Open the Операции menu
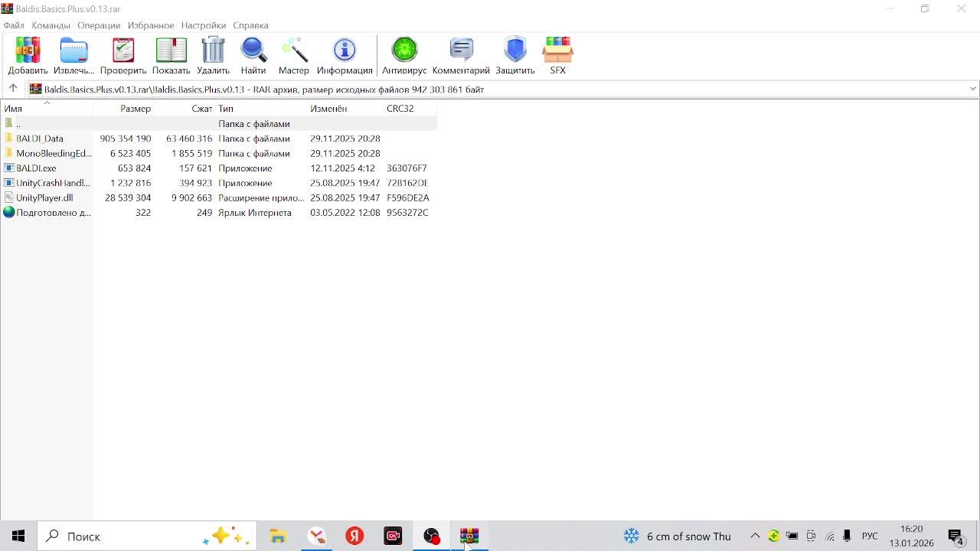This screenshot has width=980, height=551. [x=99, y=25]
